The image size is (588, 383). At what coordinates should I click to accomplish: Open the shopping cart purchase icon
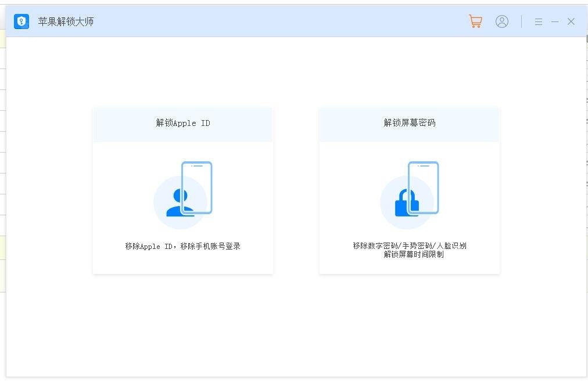point(475,21)
